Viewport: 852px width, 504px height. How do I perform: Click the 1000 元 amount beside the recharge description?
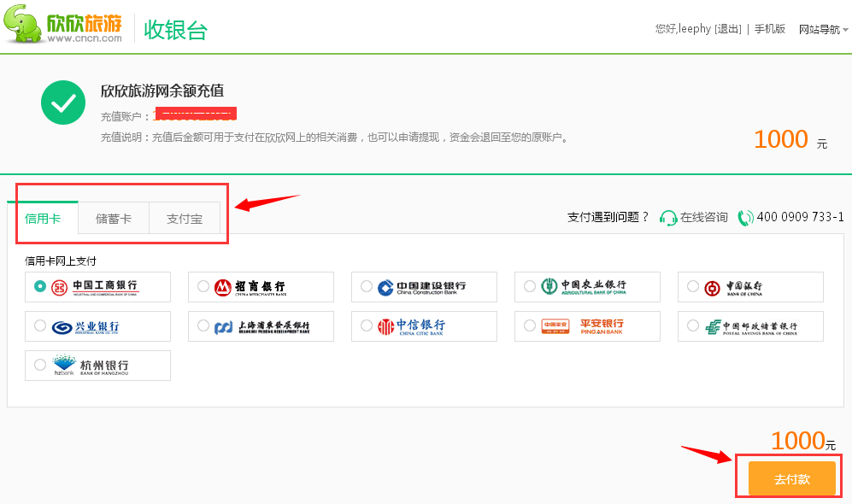(x=790, y=139)
